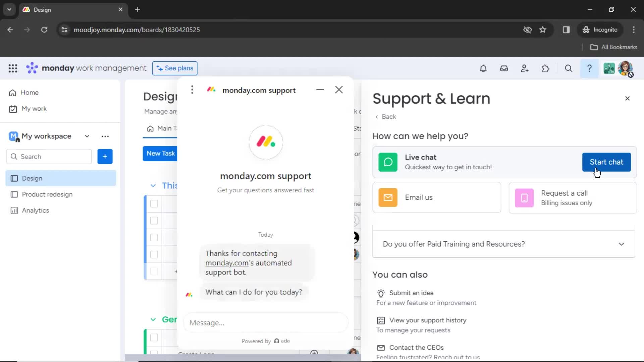Tick the first task row checkbox
The height and width of the screenshot is (362, 644).
154,203
